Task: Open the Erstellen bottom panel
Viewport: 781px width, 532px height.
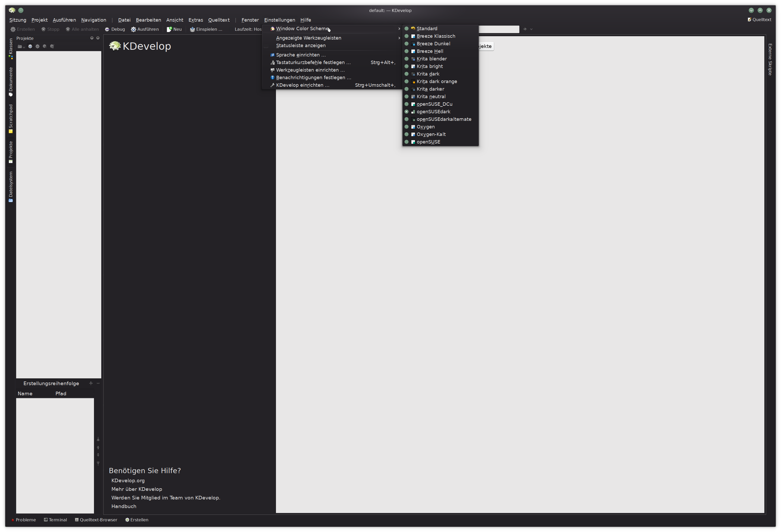Action: coord(137,520)
